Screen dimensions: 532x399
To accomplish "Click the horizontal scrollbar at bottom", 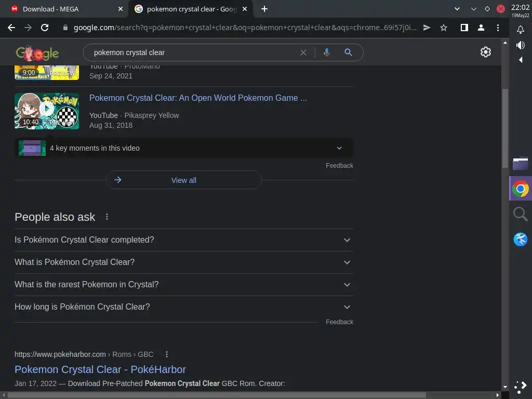I will click(x=217, y=395).
